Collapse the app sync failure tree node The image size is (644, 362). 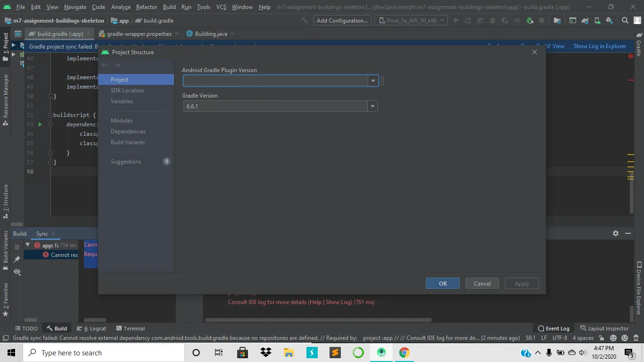[28, 245]
